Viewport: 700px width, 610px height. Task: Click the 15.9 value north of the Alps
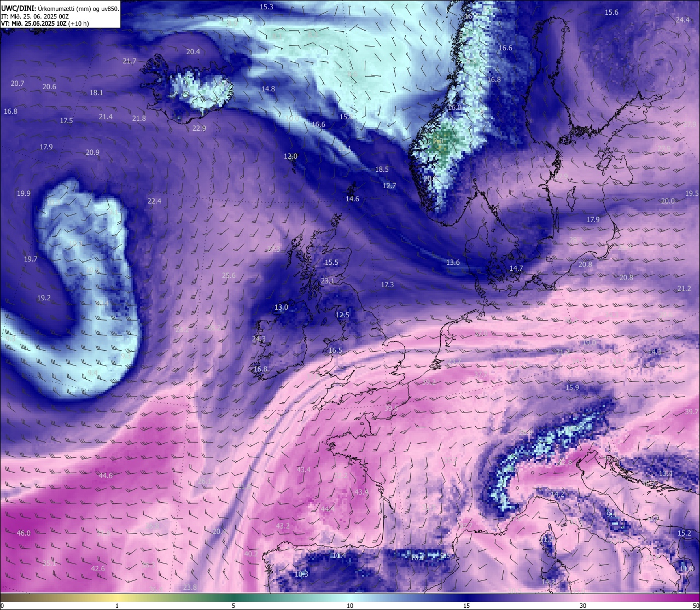(572, 387)
